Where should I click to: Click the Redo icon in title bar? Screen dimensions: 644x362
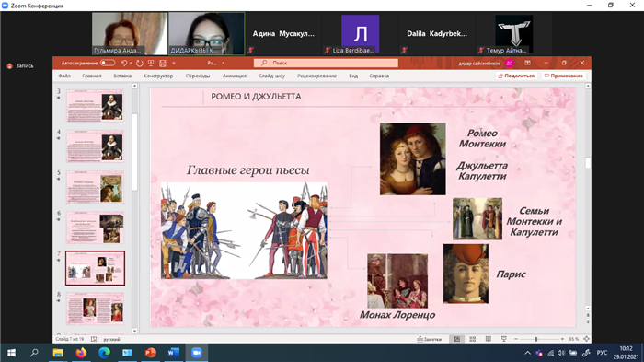coord(140,63)
